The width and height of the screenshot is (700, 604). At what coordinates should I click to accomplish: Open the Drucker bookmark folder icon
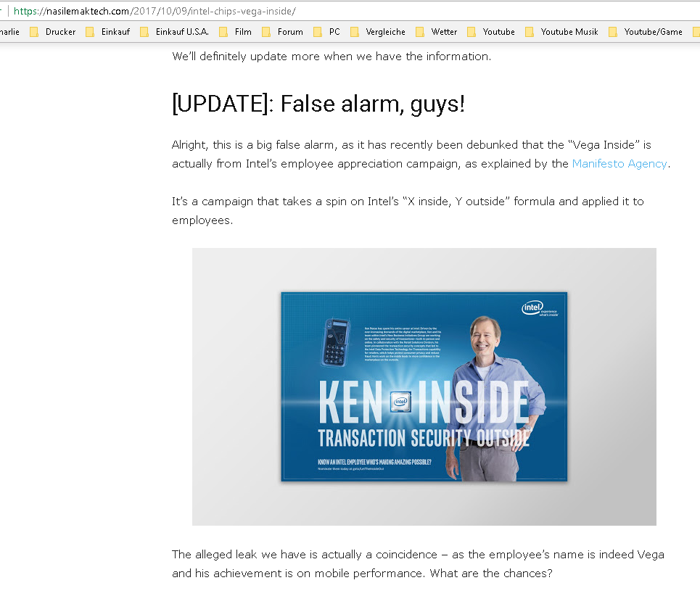(x=34, y=32)
